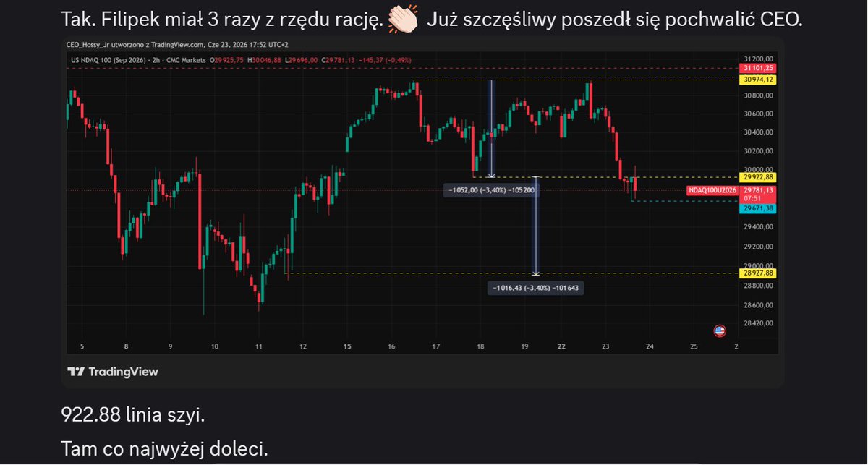Click the 30 200,00 price axis tick
The width and height of the screenshot is (868, 465).
pyautogui.click(x=758, y=152)
